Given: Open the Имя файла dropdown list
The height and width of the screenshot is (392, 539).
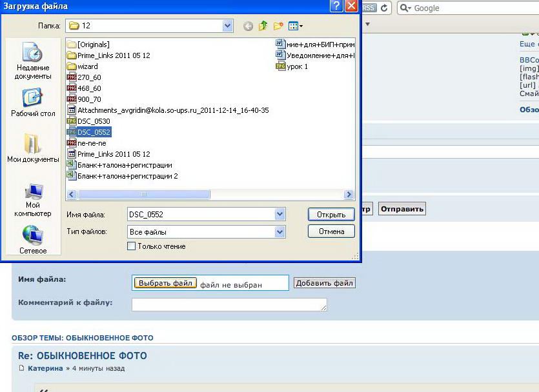Looking at the screenshot, I should point(280,214).
